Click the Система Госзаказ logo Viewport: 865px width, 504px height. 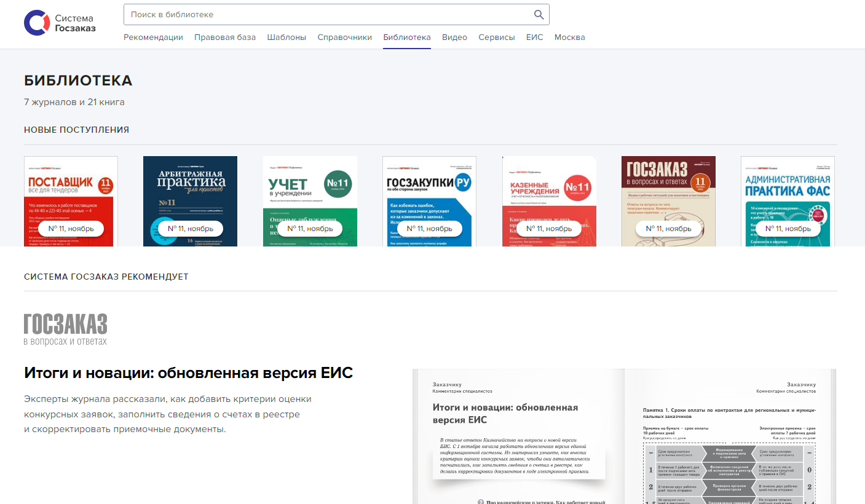pyautogui.click(x=60, y=23)
